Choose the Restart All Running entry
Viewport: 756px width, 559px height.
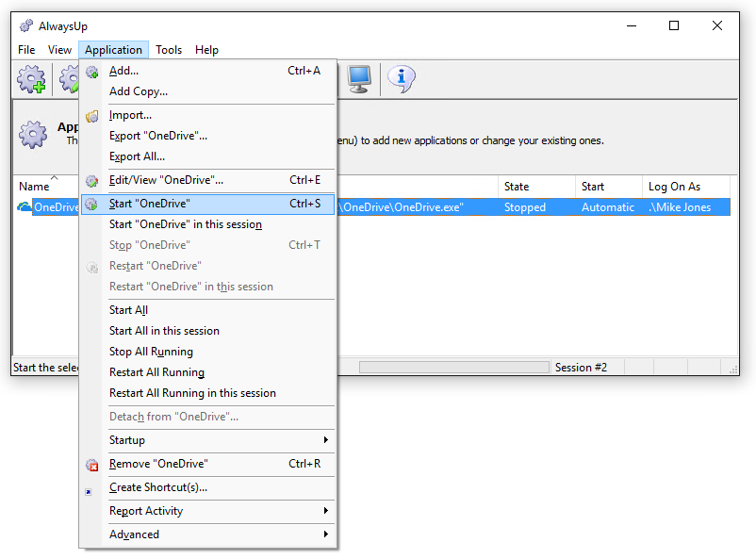point(207,372)
